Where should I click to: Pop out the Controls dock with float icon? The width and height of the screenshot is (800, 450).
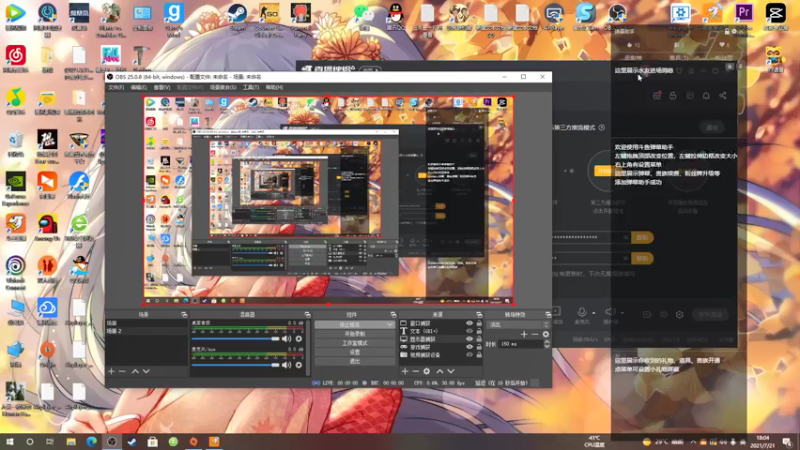pyautogui.click(x=393, y=315)
